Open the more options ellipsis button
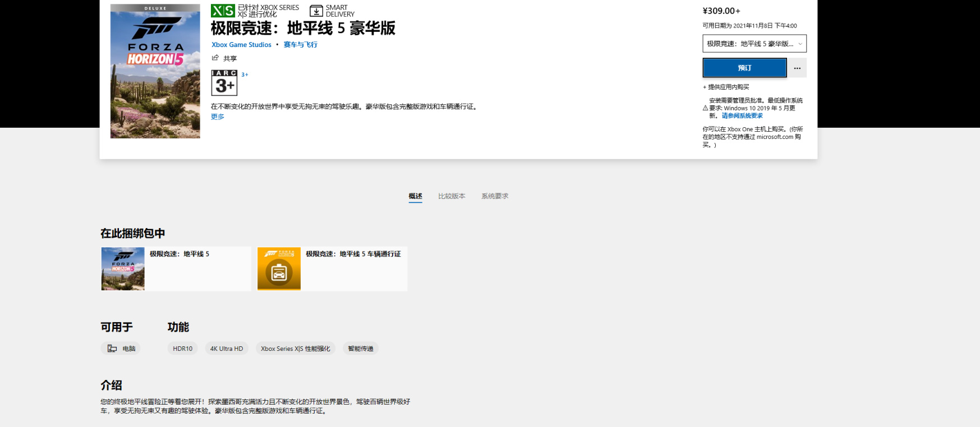The height and width of the screenshot is (427, 980). (797, 68)
